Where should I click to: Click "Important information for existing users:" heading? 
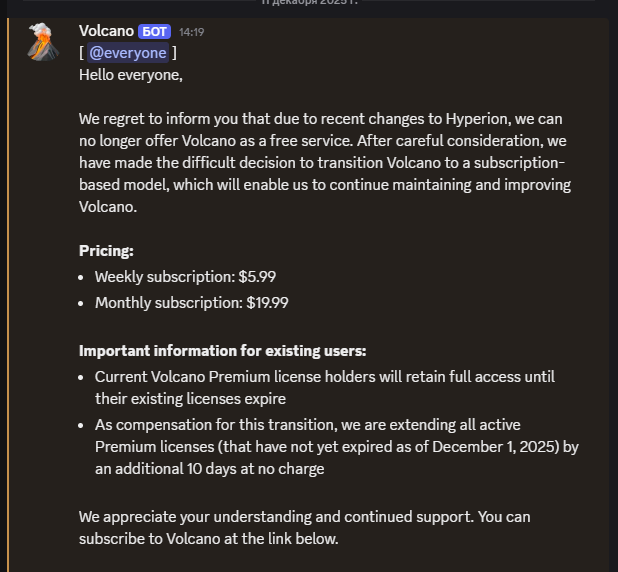click(x=222, y=350)
